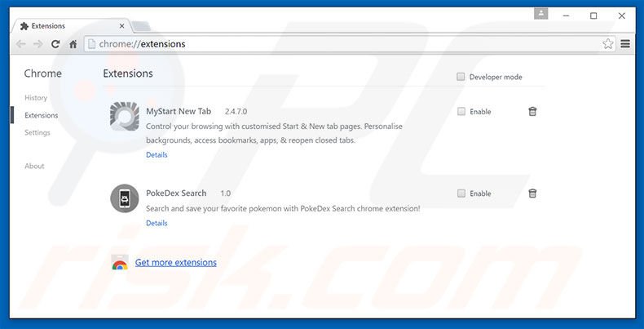Show Details for MyStart New Tab
This screenshot has width=644, height=329.
coord(157,154)
